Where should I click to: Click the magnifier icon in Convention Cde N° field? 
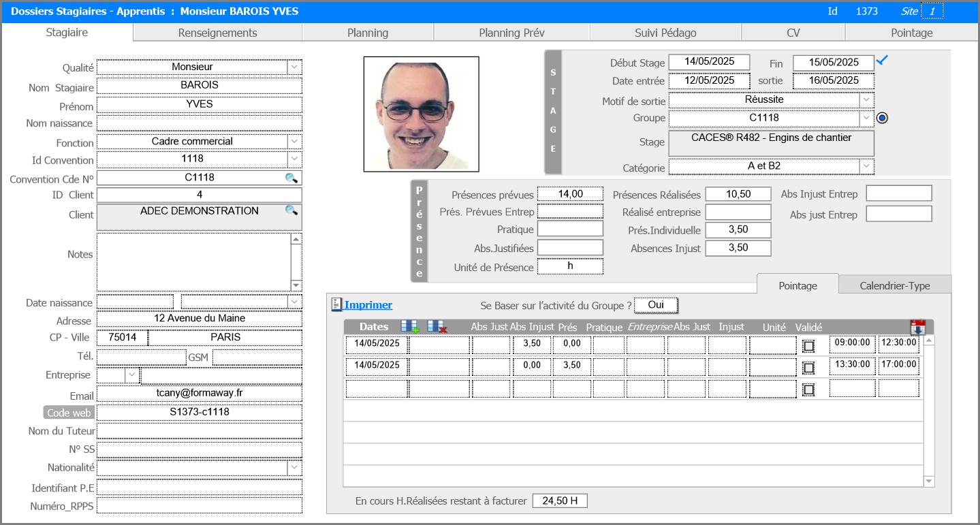coord(291,178)
